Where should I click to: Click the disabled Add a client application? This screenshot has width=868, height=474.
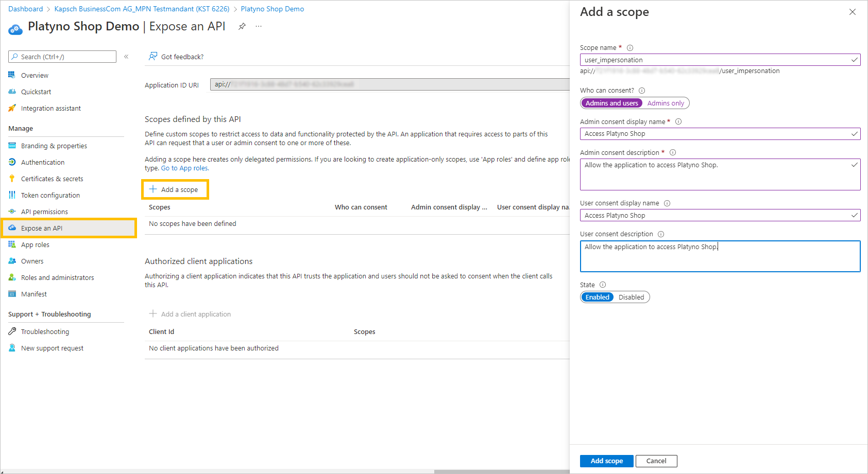coord(190,314)
